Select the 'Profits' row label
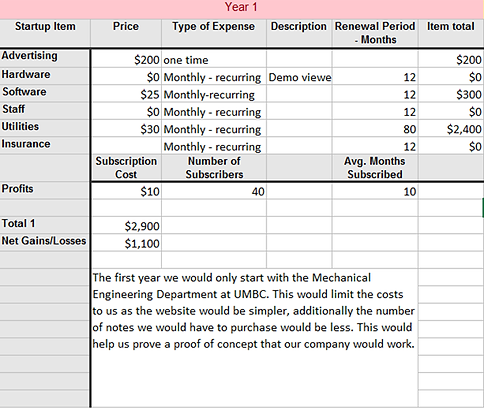This screenshot has width=484, height=409. (45, 190)
